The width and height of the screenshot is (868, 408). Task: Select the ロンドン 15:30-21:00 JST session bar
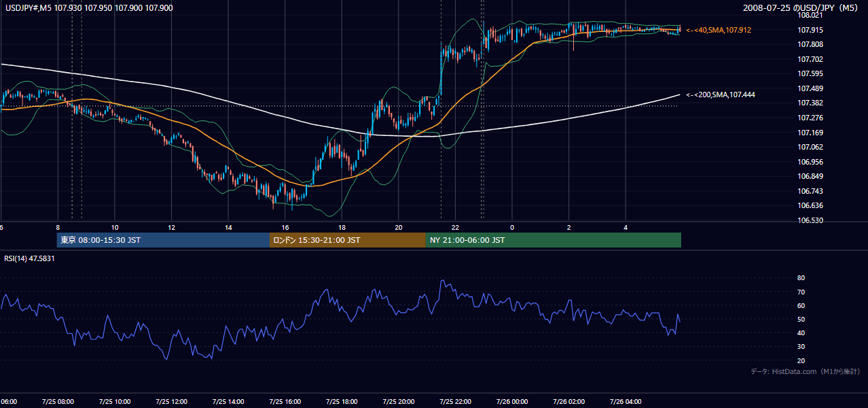[348, 240]
